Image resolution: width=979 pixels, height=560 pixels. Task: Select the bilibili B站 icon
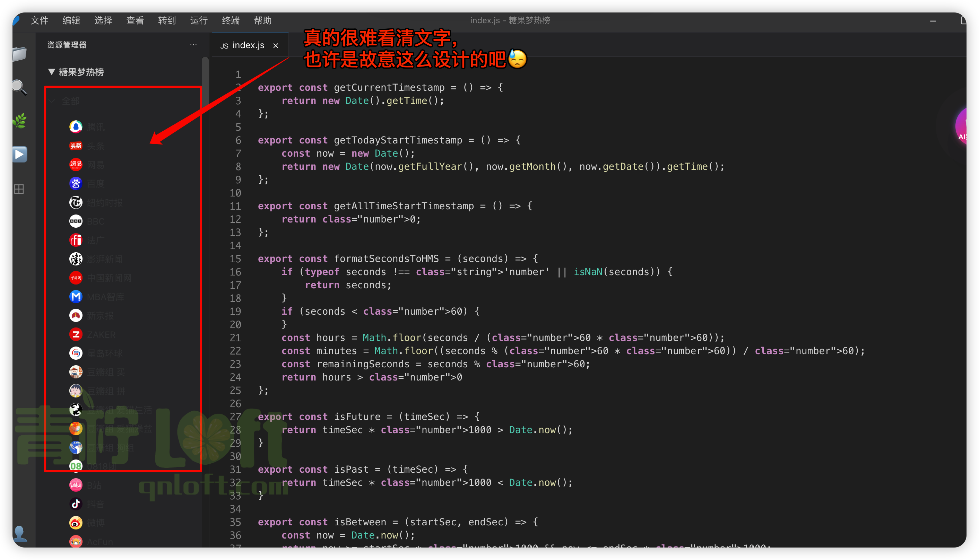(76, 484)
